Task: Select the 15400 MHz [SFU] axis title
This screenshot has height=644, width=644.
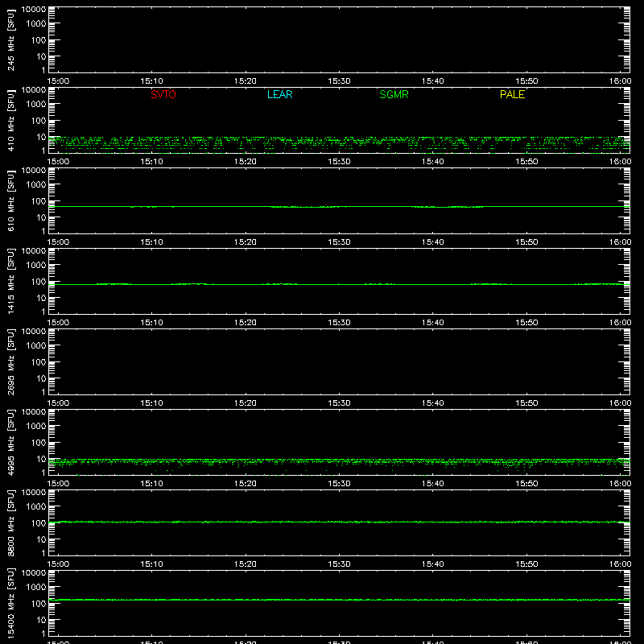Action: (x=10, y=603)
